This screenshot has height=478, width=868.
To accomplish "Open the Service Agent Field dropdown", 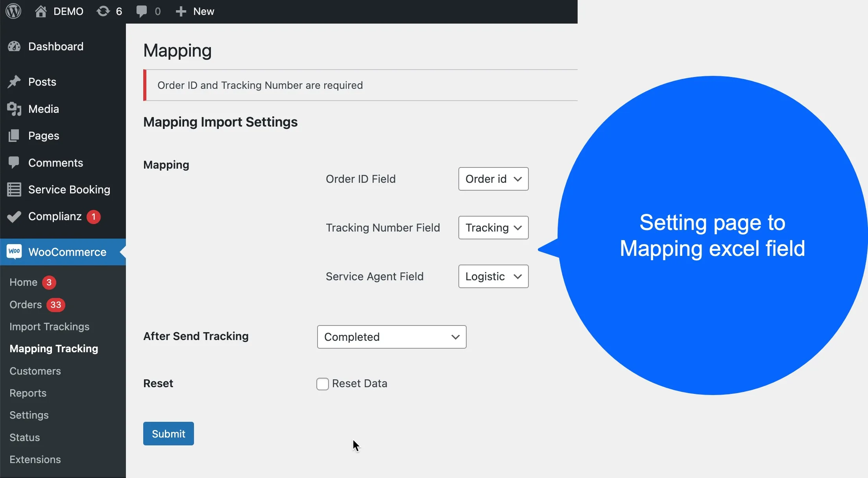I will (493, 276).
